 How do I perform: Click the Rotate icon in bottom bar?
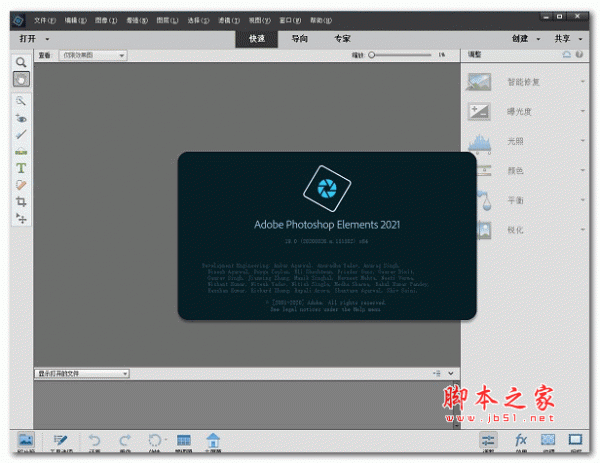pos(154,442)
